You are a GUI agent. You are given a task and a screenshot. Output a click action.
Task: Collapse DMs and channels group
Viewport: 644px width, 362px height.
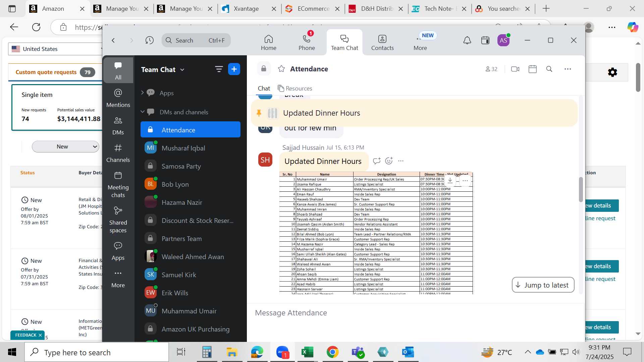click(142, 112)
